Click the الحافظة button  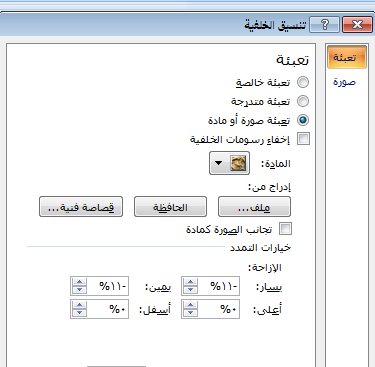(170, 207)
